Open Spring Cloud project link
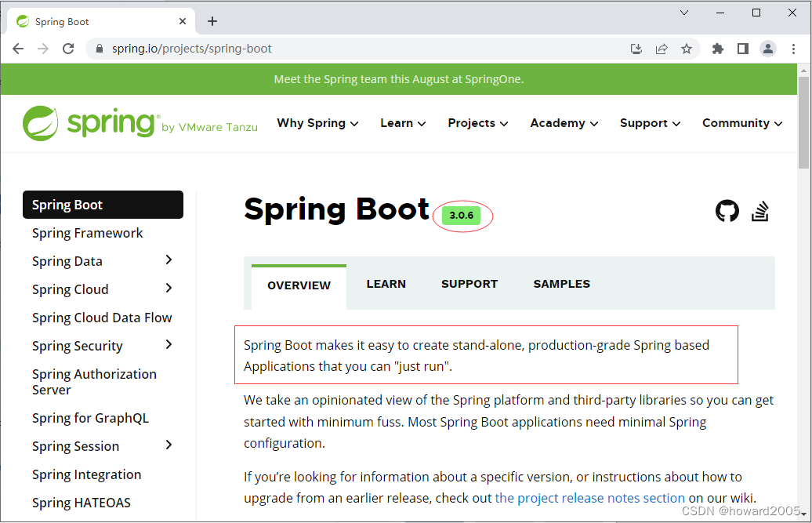The width and height of the screenshot is (812, 523). point(70,289)
